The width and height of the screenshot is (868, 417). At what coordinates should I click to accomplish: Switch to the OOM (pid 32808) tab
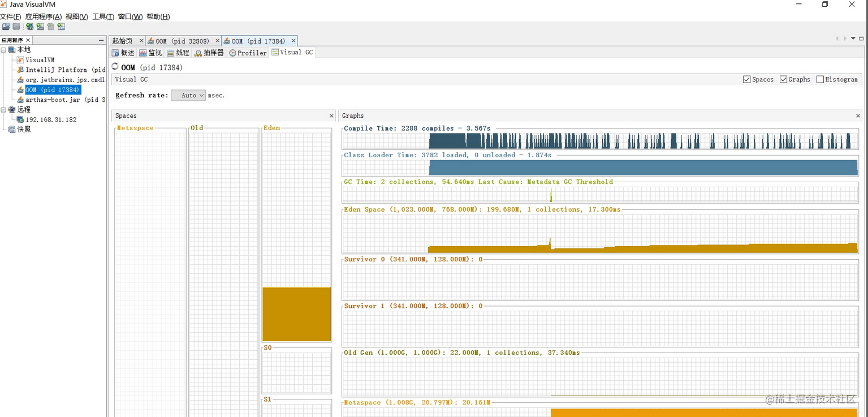pos(183,41)
